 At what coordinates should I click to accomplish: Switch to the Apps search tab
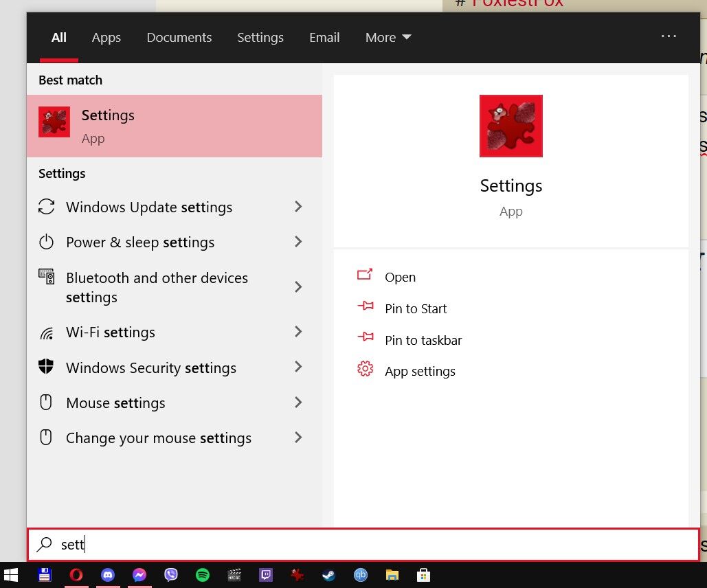click(106, 37)
